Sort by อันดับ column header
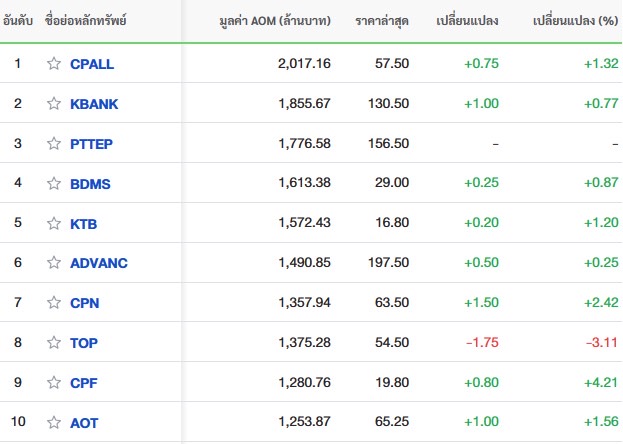This screenshot has width=623, height=444. [17, 20]
